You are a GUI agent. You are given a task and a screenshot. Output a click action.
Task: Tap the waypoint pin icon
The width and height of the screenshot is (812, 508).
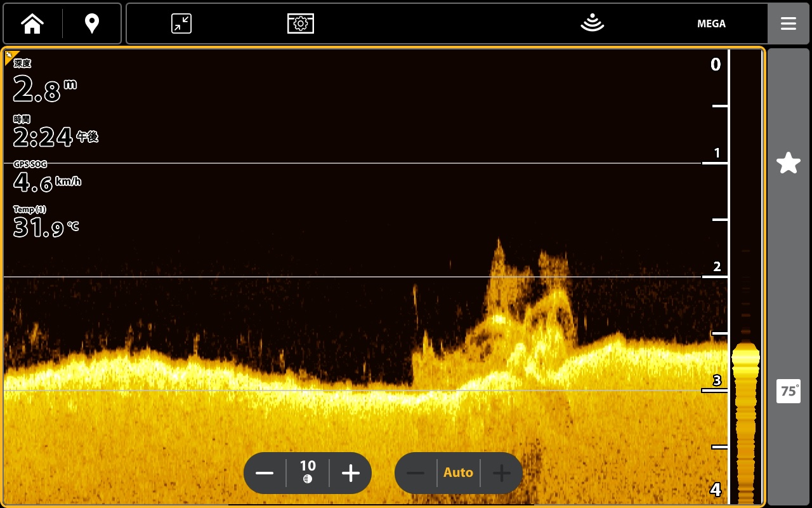(x=92, y=23)
